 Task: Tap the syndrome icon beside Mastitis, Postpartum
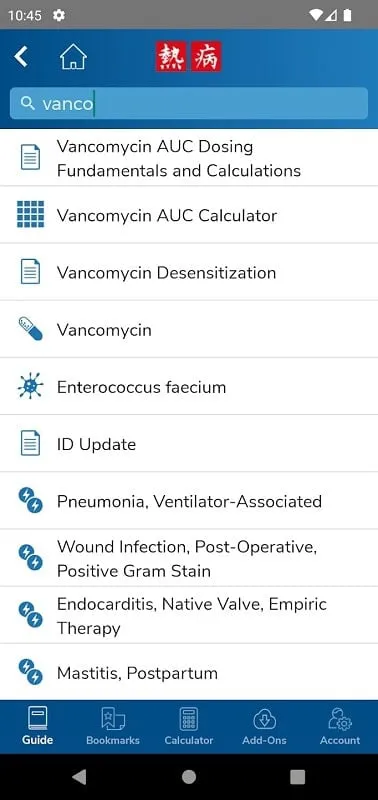pos(30,672)
